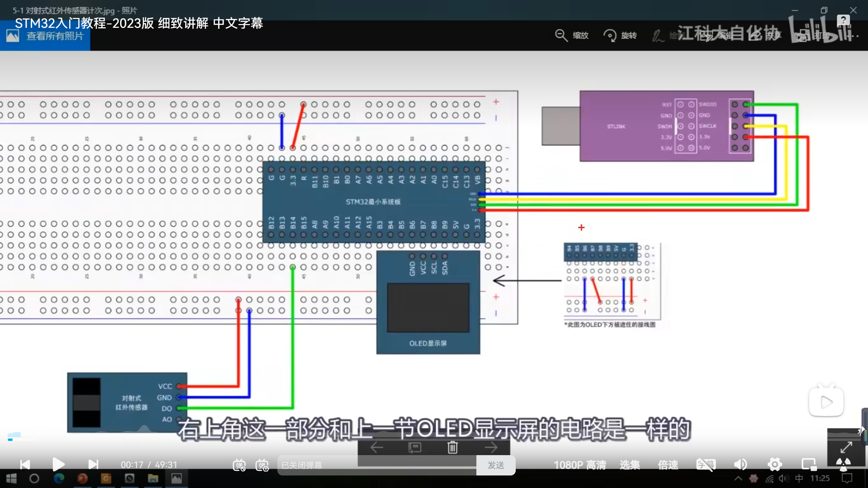Enter fullscreen with the expand arrows
This screenshot has height=488, width=868.
(846, 447)
